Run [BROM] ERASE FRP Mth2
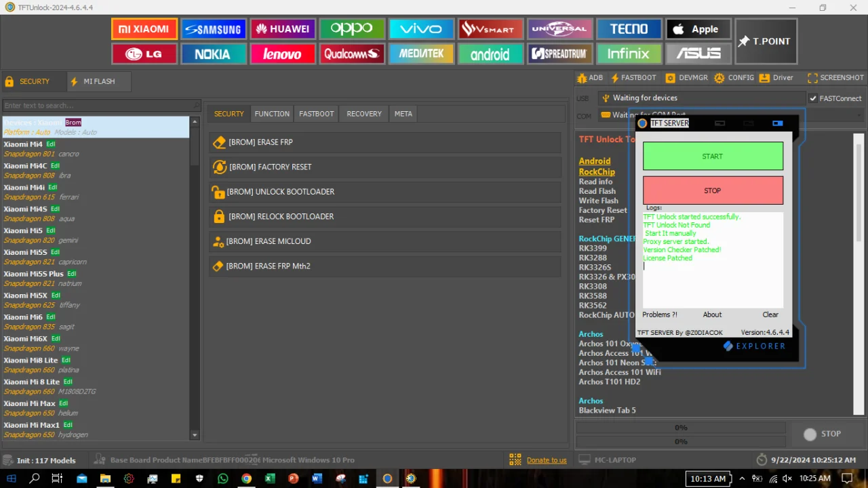 coord(385,266)
